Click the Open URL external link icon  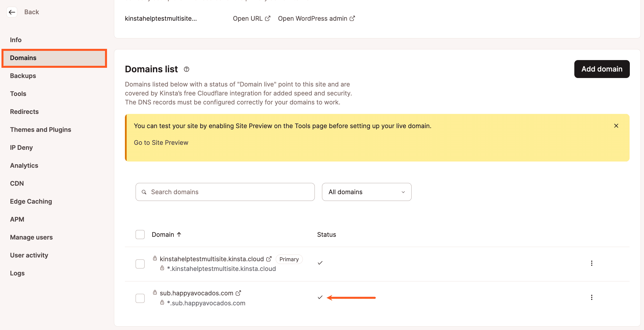tap(267, 18)
